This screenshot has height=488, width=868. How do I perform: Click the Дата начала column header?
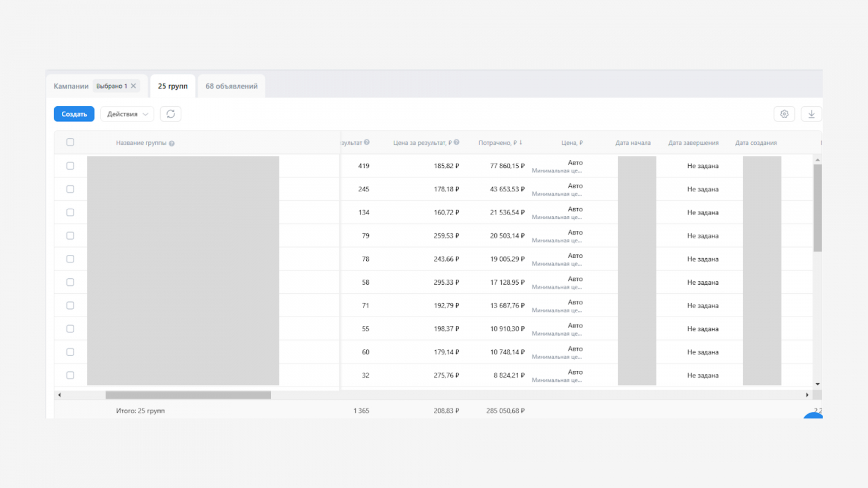pos(633,143)
